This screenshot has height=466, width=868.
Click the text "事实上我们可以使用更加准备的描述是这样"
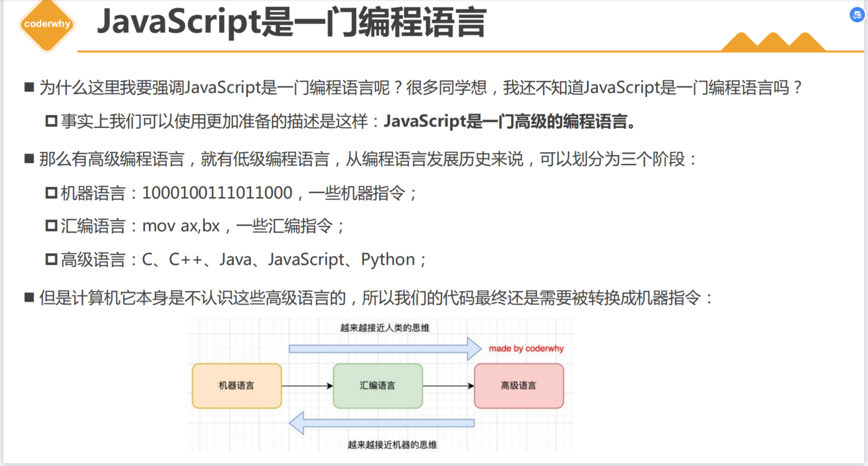pos(214,121)
